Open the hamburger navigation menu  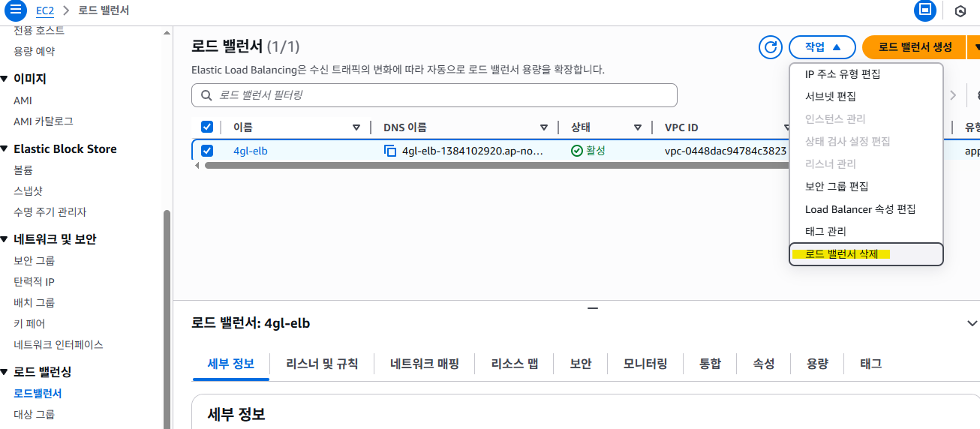(x=15, y=10)
